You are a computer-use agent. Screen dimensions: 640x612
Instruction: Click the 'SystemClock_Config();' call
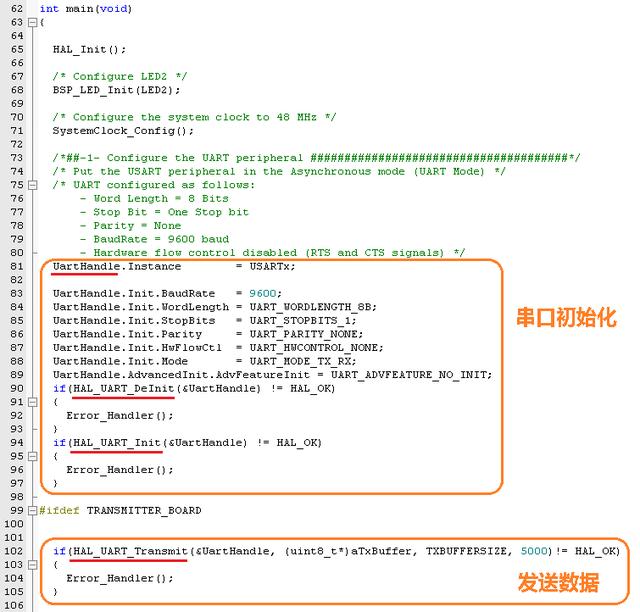coord(123,131)
